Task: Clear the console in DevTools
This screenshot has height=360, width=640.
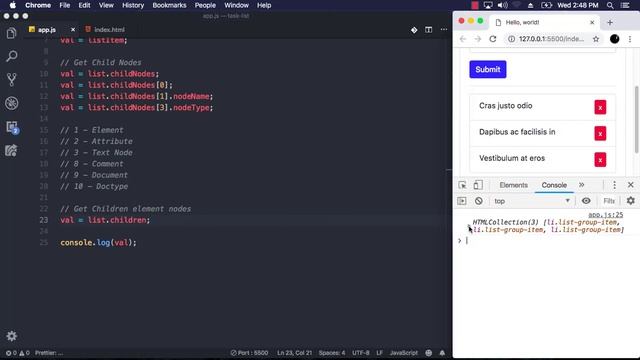Action: (478, 201)
